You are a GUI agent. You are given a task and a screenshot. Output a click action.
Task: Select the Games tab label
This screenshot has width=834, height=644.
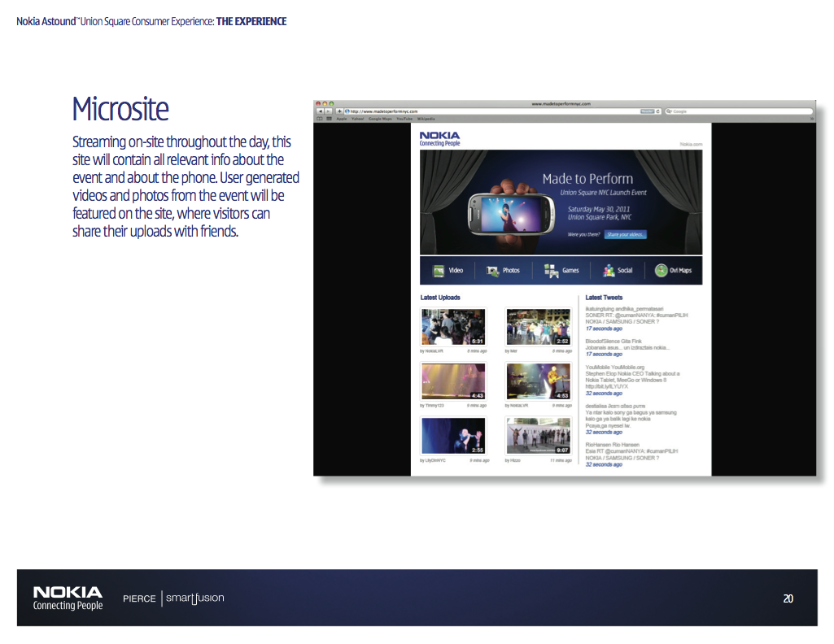point(570,271)
